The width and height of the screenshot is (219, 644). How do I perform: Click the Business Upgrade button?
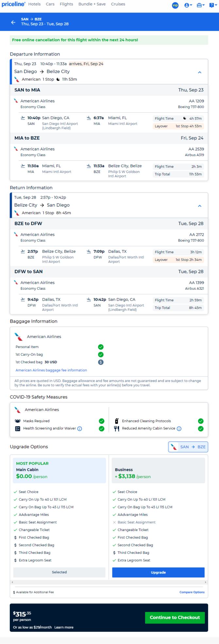[x=158, y=572]
